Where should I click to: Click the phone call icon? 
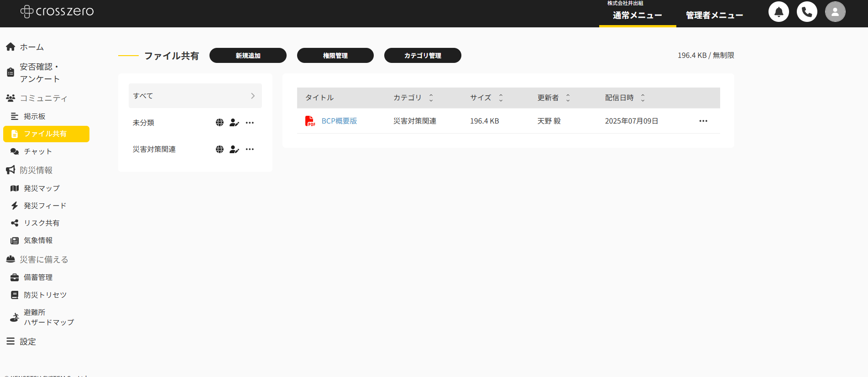tap(807, 12)
